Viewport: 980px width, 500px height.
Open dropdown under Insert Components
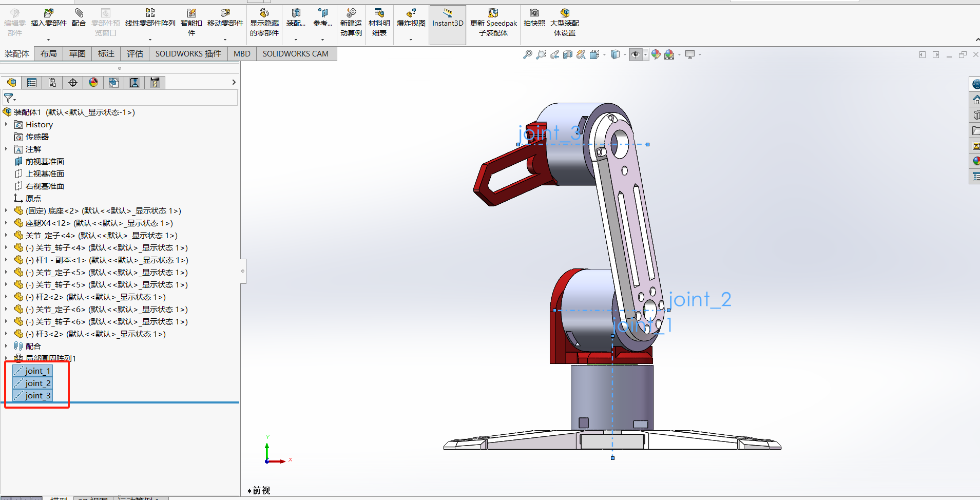pyautogui.click(x=49, y=40)
